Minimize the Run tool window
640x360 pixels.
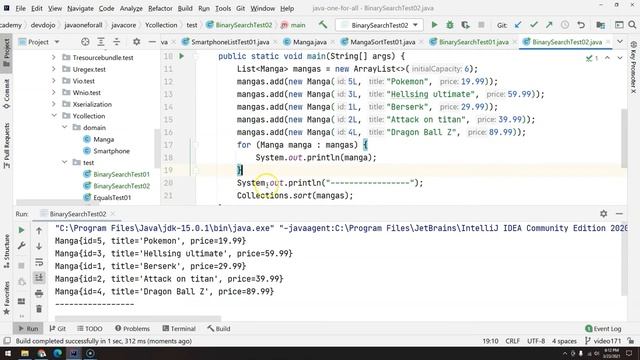click(619, 213)
